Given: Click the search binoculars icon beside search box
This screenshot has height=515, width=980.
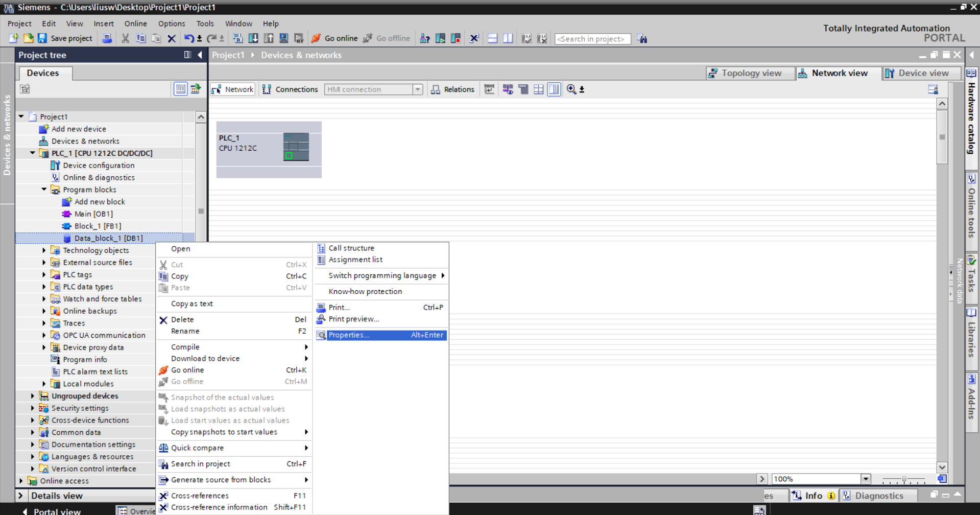Looking at the screenshot, I should pos(642,39).
